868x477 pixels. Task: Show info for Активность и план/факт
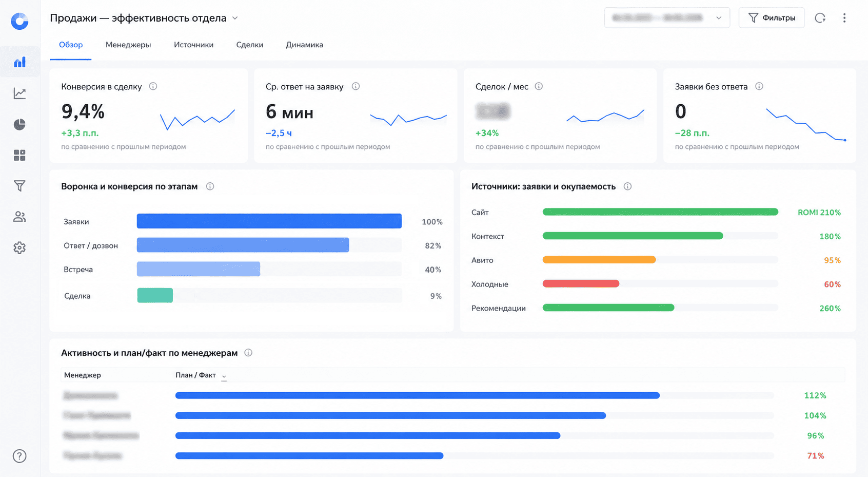(x=248, y=353)
